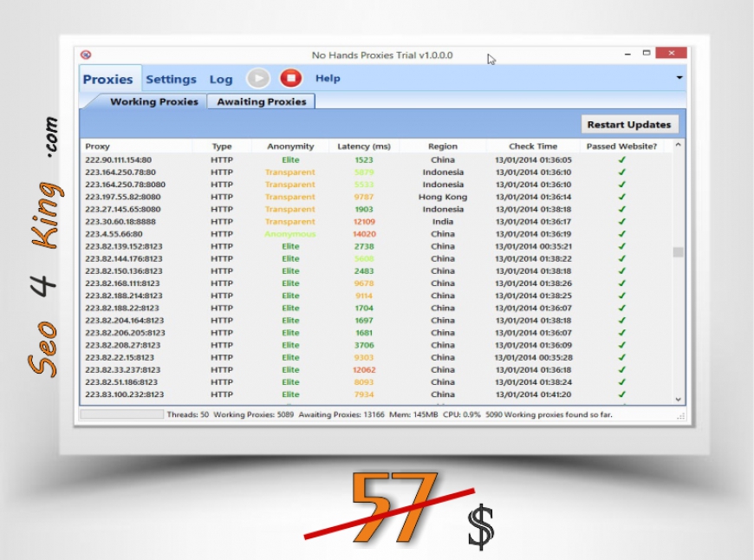Click Awaiting Proxies: 13166 status entry
The image size is (754, 560).
tap(341, 414)
